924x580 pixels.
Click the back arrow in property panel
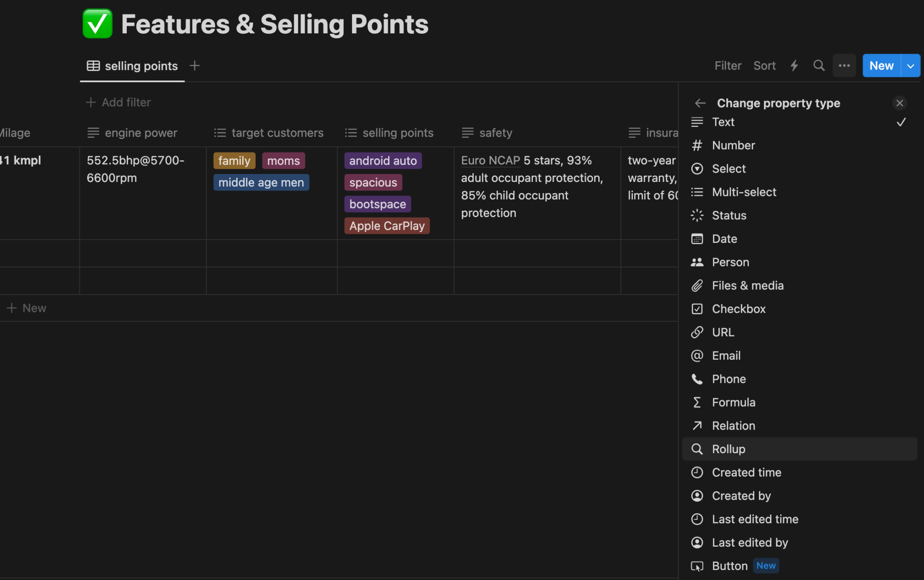700,103
